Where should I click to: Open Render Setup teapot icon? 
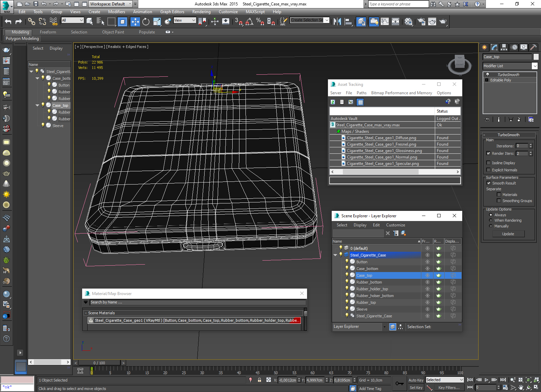(421, 22)
